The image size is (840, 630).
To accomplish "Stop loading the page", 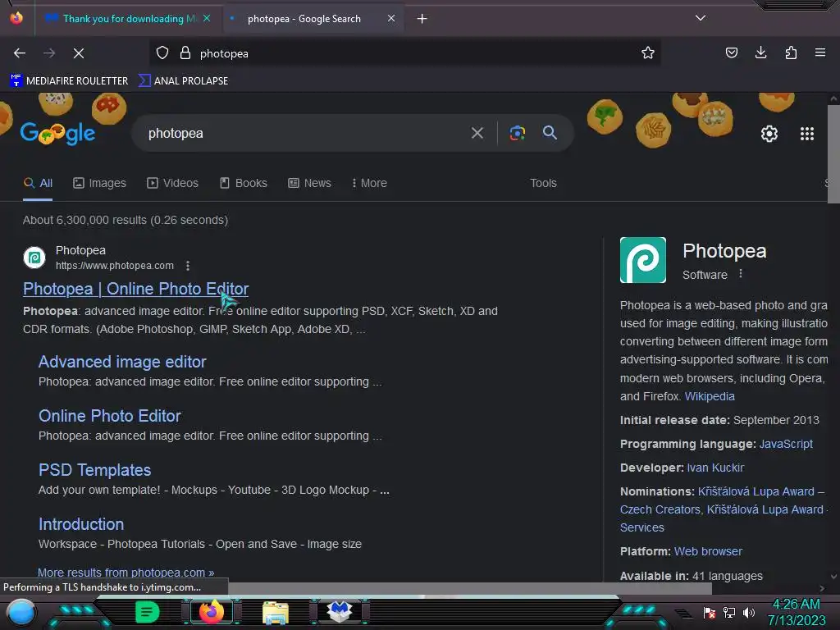I will [78, 53].
